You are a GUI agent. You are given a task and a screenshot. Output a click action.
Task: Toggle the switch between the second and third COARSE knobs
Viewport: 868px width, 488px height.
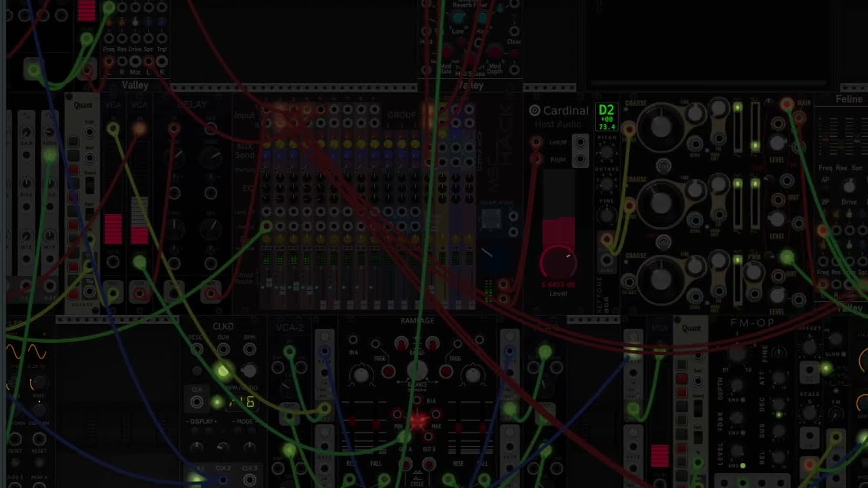tap(664, 241)
